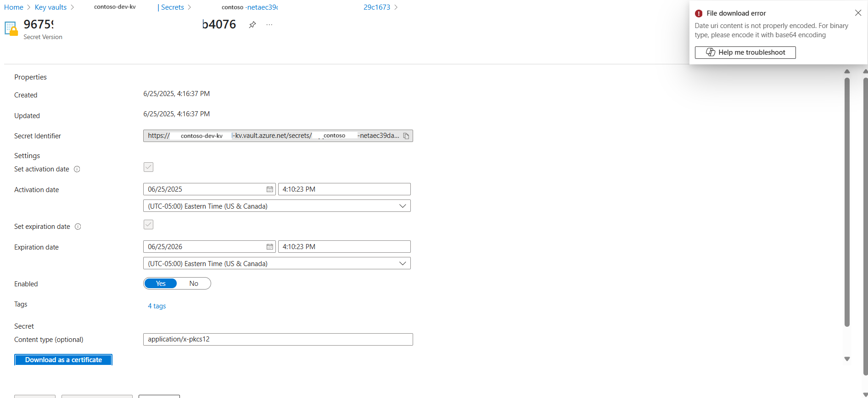868x398 pixels.
Task: Open the more options ellipsis menu
Action: point(269,25)
